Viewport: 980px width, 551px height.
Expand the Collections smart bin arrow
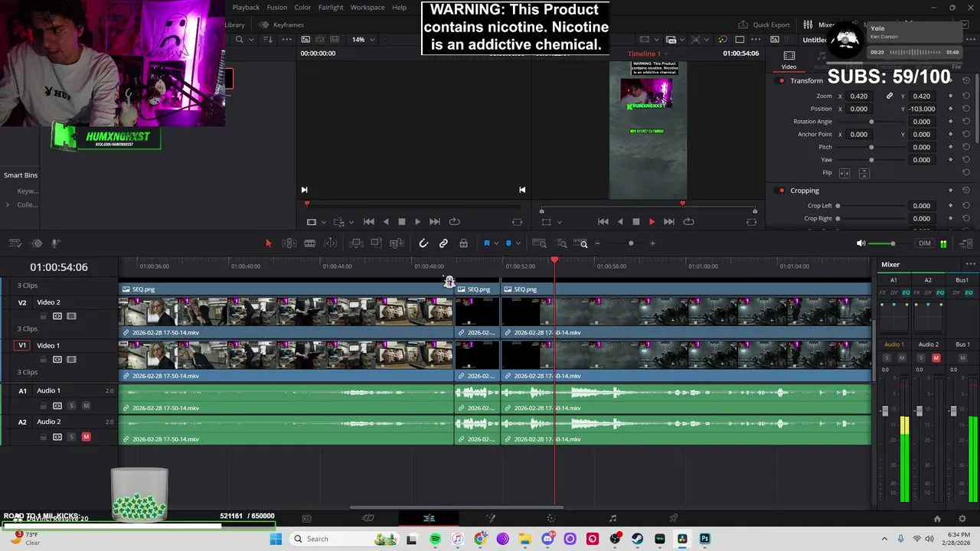[x=8, y=205]
